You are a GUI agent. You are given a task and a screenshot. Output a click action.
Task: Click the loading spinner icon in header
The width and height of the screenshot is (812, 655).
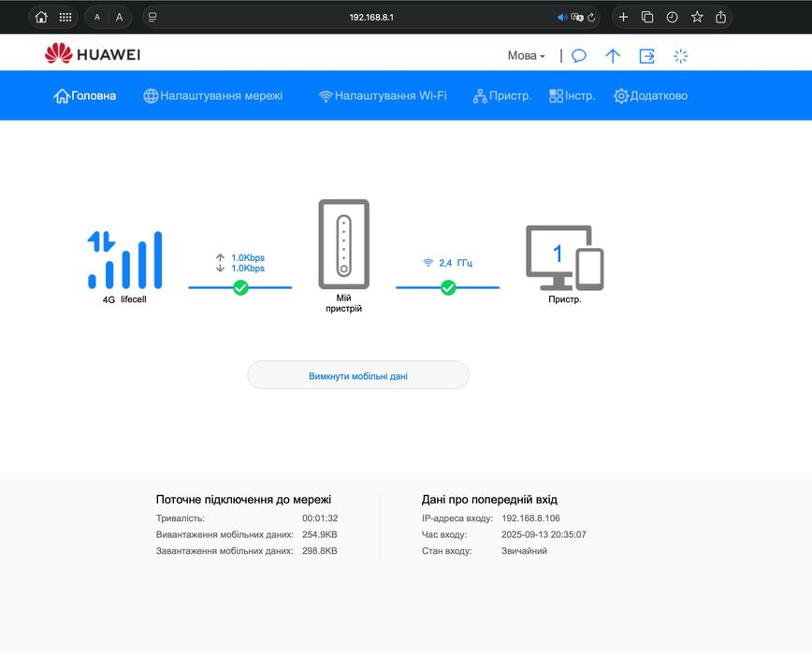click(680, 56)
